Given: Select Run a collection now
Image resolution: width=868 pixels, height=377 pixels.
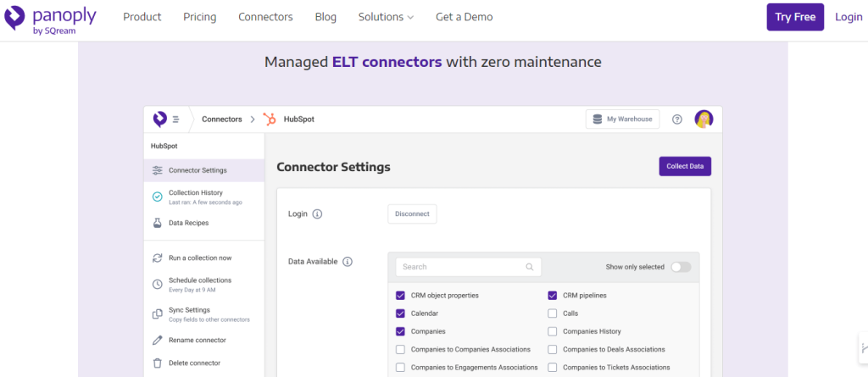Looking at the screenshot, I should pyautogui.click(x=203, y=258).
